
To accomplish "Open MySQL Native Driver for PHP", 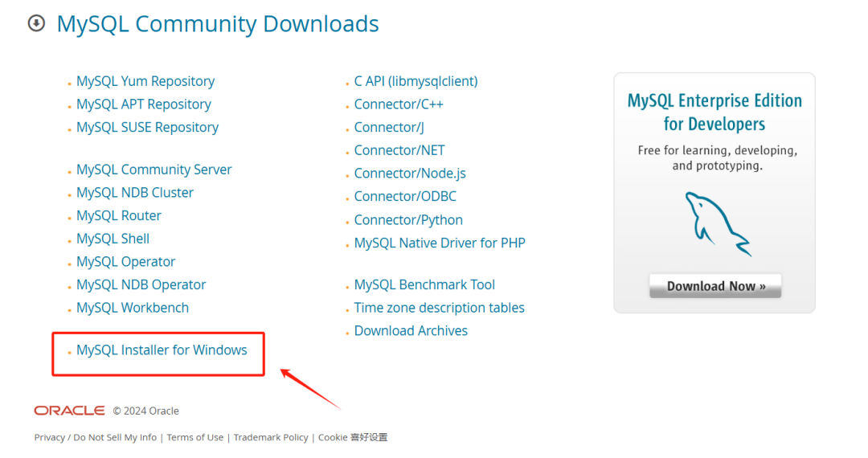I will 440,243.
